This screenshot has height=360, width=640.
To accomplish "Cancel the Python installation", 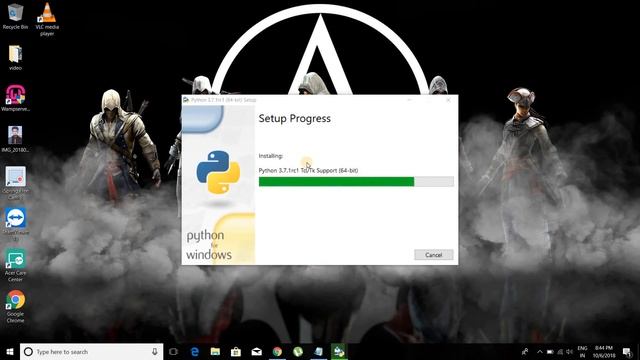I will (x=433, y=255).
